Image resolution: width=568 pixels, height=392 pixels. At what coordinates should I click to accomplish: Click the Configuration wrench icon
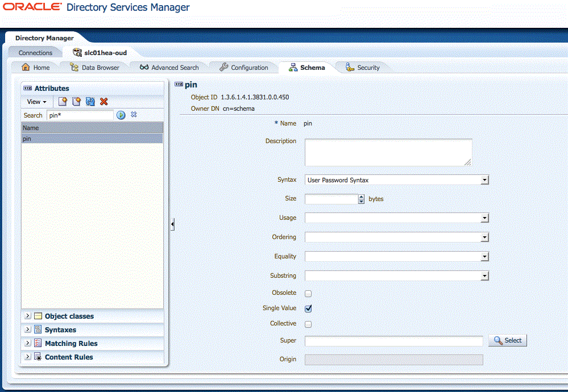tap(224, 67)
